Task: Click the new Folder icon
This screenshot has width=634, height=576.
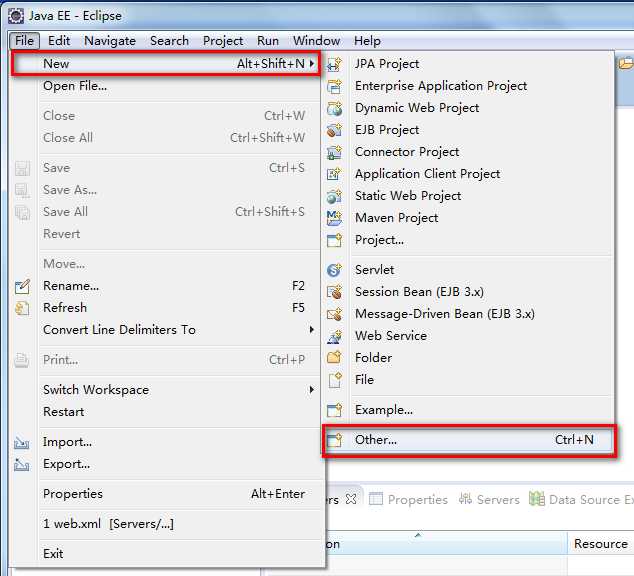Action: [334, 358]
